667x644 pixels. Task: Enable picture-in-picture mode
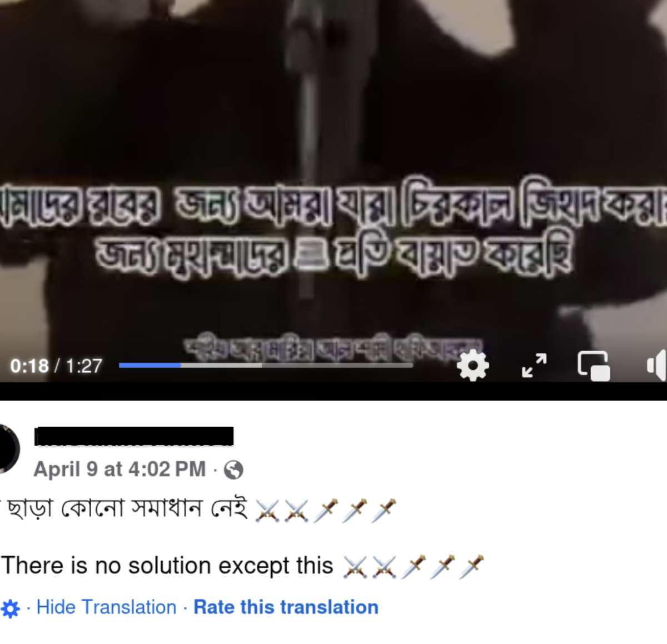coord(594,366)
